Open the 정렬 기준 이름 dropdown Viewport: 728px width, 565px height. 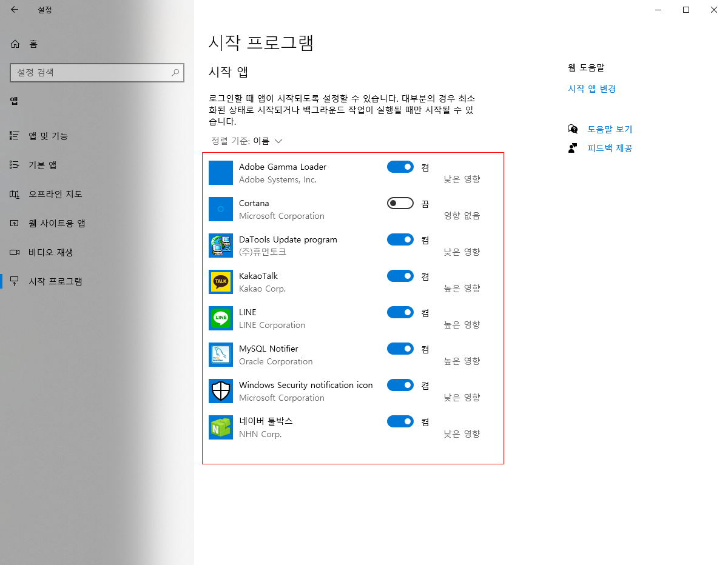point(247,141)
